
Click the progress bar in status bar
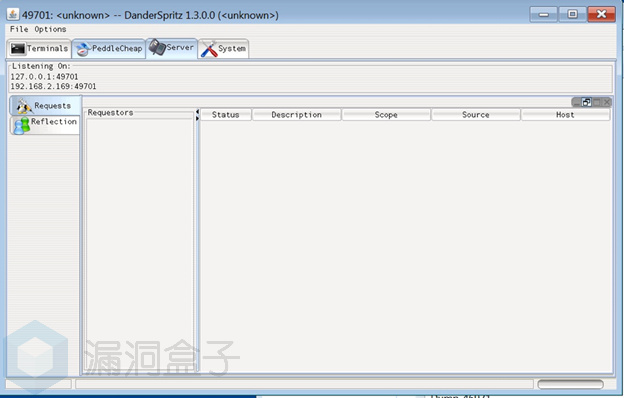pyautogui.click(x=570, y=384)
